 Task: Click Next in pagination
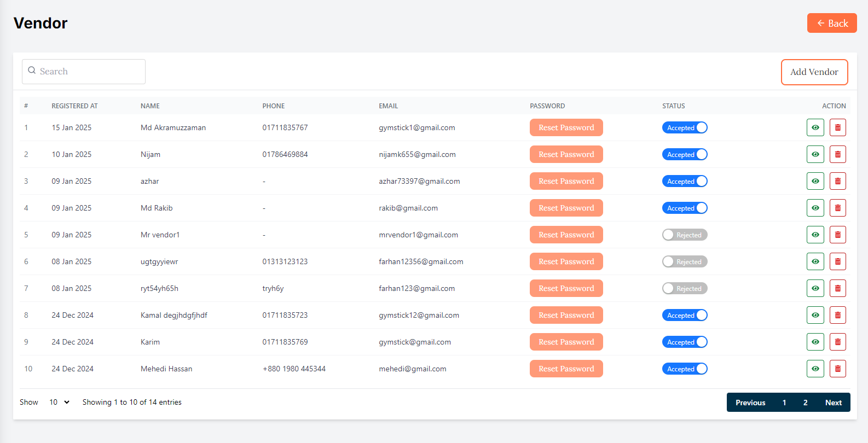click(x=833, y=403)
